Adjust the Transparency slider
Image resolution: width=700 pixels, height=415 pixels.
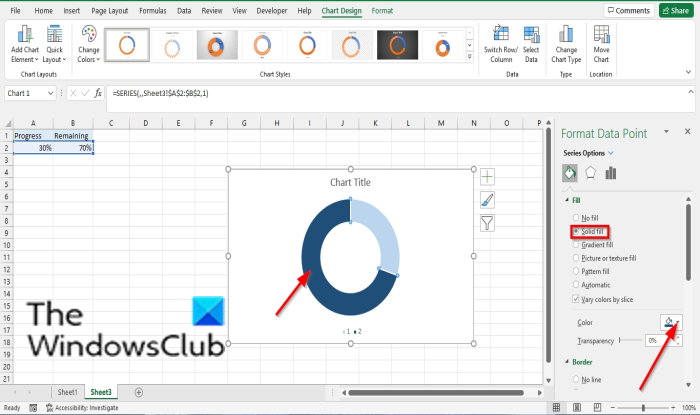(630, 340)
